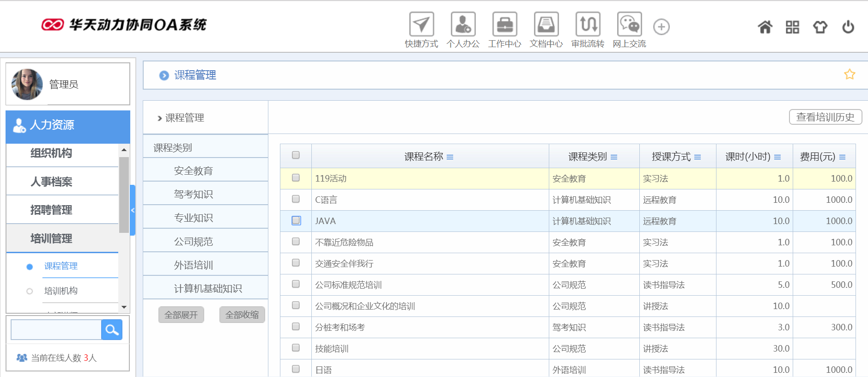Click the 工作中心 briefcase icon

point(504,24)
